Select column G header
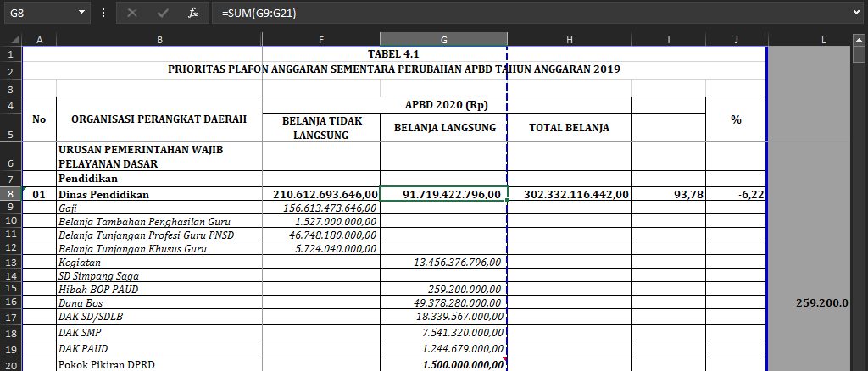The image size is (868, 371). click(443, 40)
